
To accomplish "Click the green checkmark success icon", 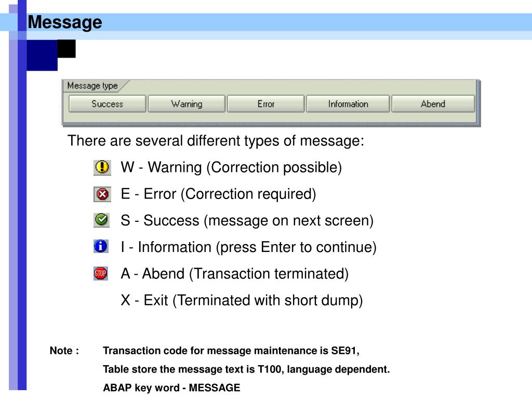I will click(101, 220).
